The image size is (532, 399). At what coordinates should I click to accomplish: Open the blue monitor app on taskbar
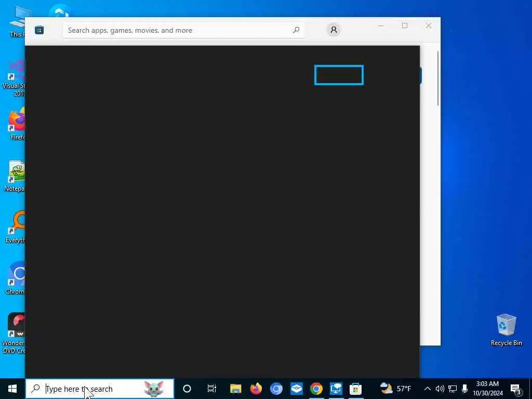point(336,389)
